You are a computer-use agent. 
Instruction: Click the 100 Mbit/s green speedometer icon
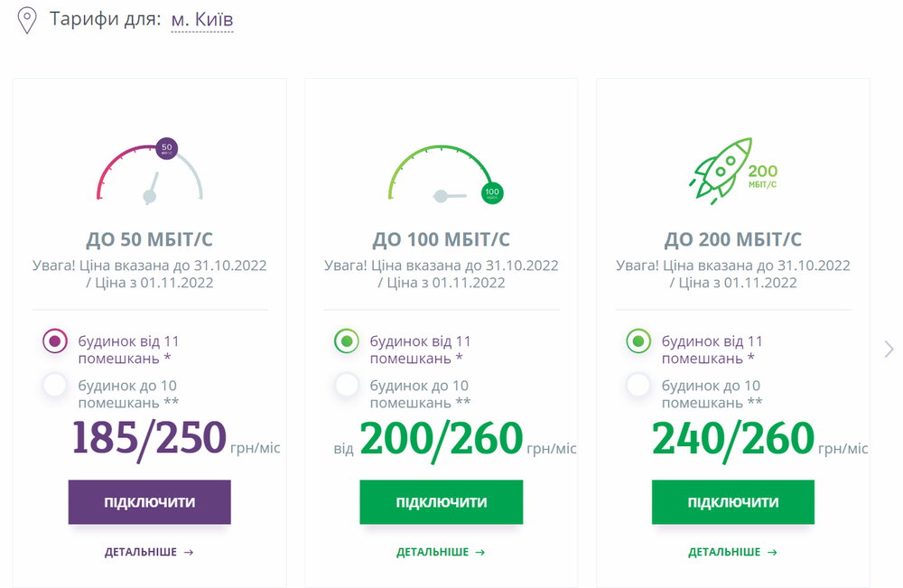[x=442, y=173]
